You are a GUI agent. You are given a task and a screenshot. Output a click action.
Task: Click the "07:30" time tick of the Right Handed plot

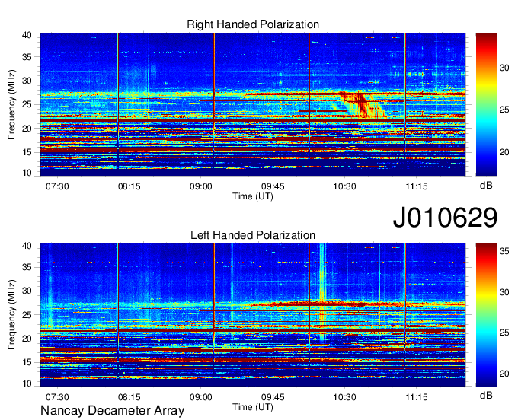tap(57, 186)
